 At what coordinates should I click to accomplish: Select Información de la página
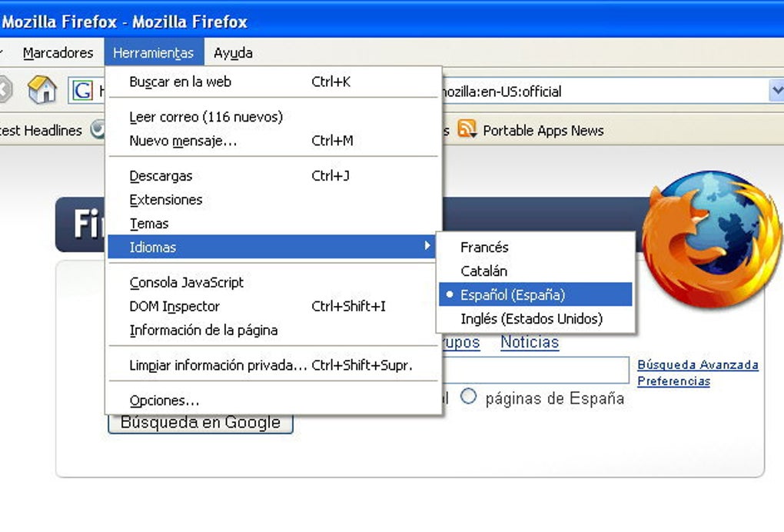point(274,330)
